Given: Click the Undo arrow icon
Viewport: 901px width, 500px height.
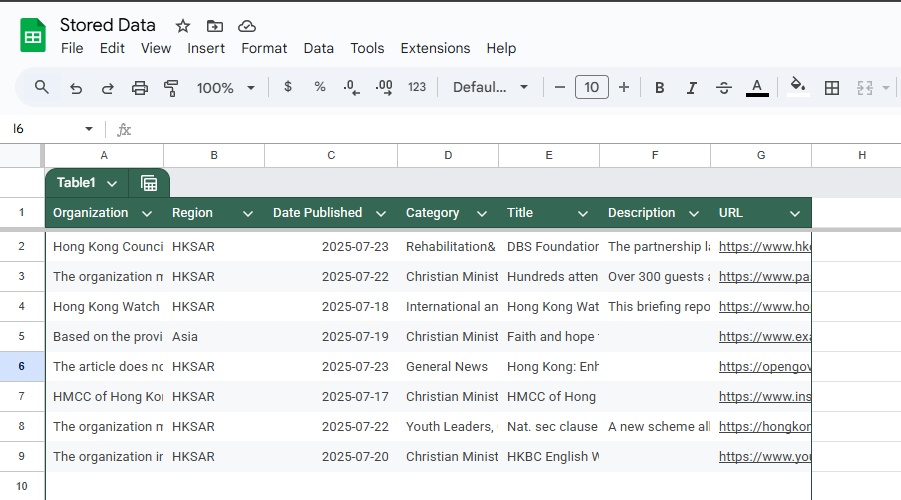Looking at the screenshot, I should click(76, 88).
